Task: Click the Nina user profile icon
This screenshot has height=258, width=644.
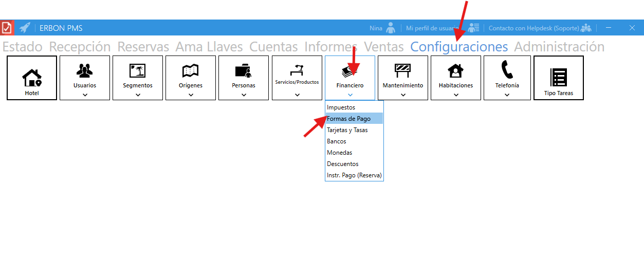Action: [391, 28]
